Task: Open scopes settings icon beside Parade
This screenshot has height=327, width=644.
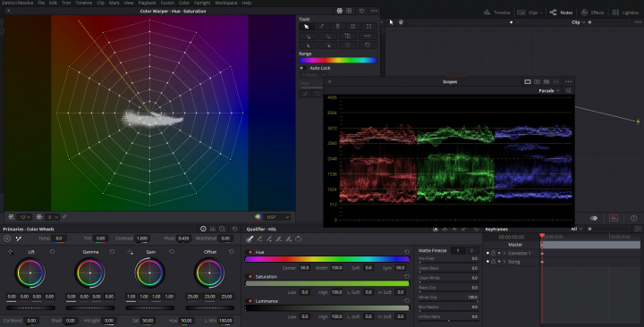Action: click(569, 90)
